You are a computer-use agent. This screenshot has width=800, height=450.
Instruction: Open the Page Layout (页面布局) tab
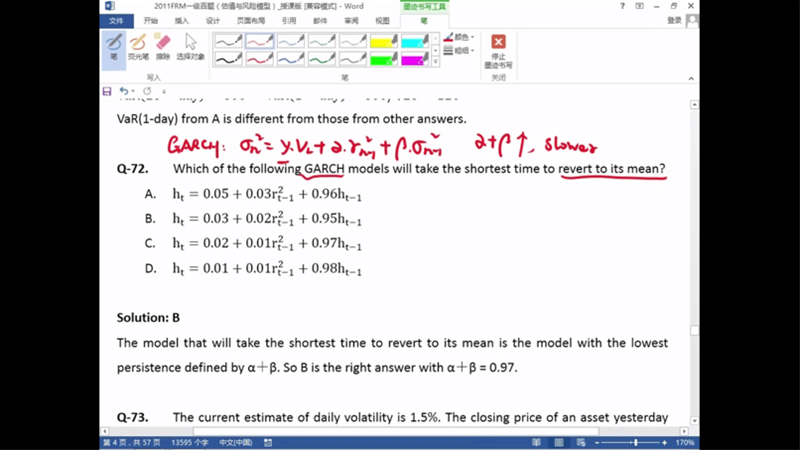251,20
